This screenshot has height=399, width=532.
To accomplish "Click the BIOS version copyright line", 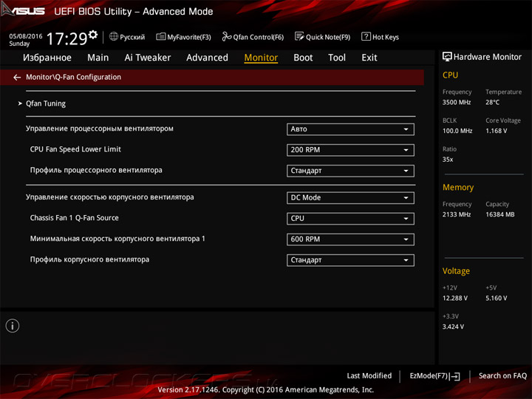I will (x=266, y=390).
